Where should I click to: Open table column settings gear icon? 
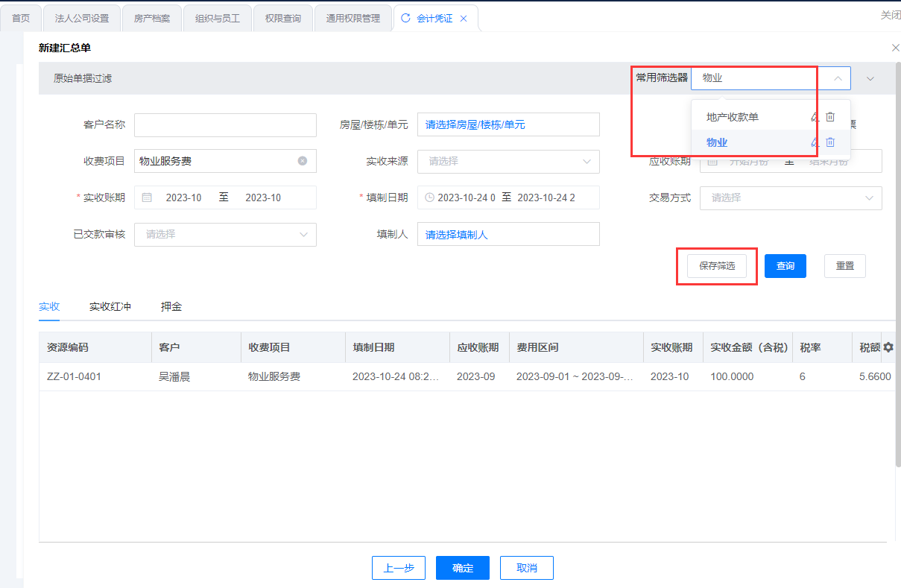(888, 347)
